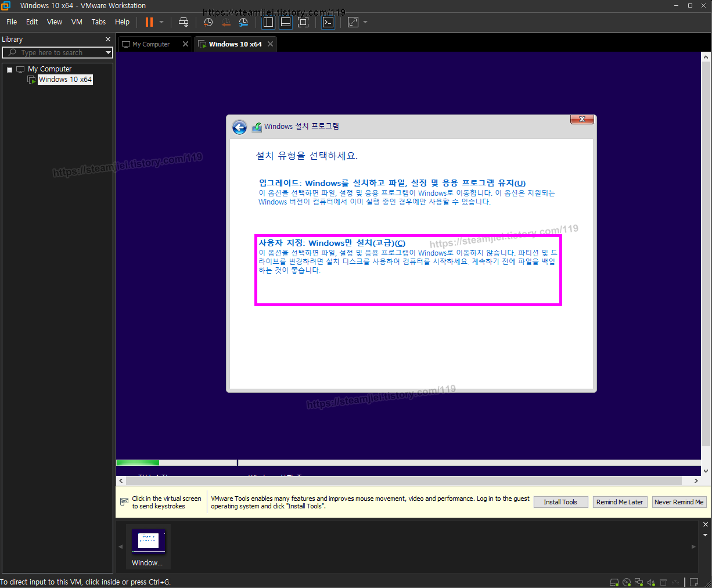The height and width of the screenshot is (588, 712).
Task: Click the VMware Workstation title bar logo
Action: [x=6, y=6]
